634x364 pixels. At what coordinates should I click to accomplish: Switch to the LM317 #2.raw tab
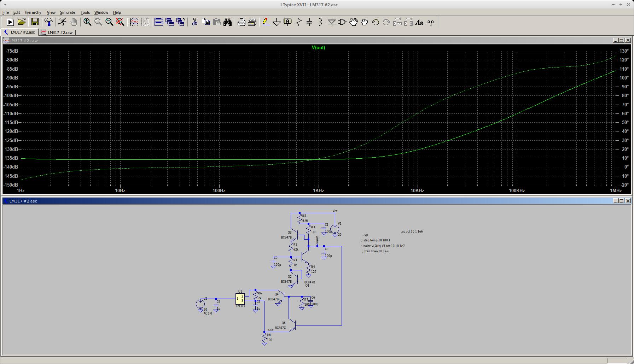tap(57, 32)
